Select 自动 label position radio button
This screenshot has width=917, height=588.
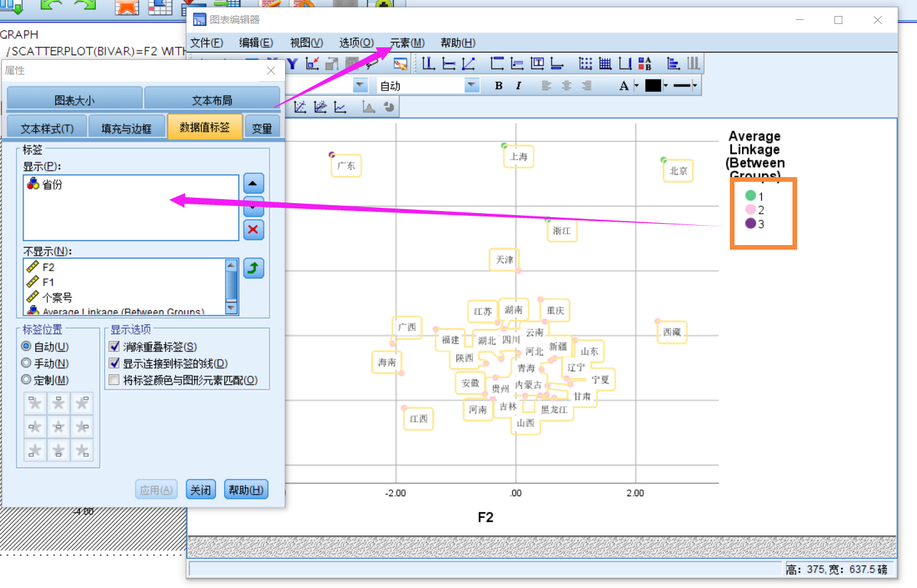[x=27, y=346]
